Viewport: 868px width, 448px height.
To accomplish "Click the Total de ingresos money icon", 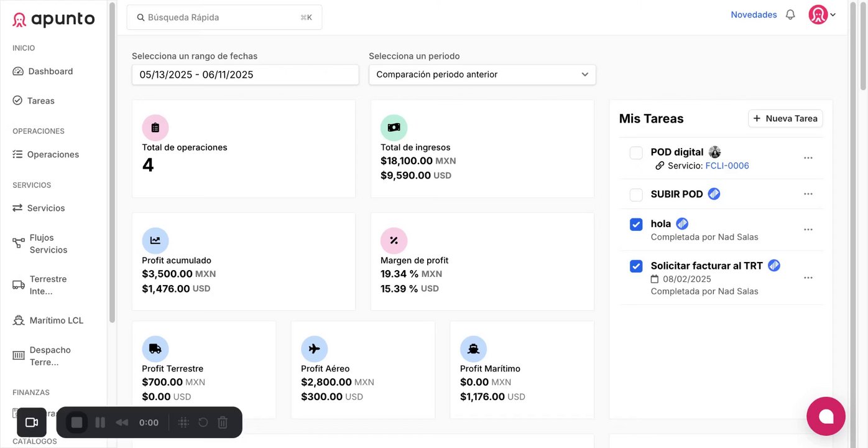I will pos(394,128).
